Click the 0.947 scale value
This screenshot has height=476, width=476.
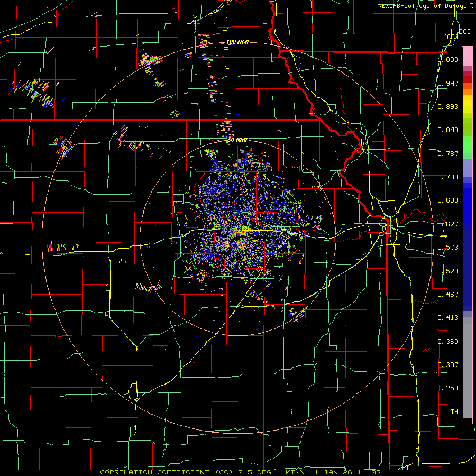pyautogui.click(x=448, y=83)
